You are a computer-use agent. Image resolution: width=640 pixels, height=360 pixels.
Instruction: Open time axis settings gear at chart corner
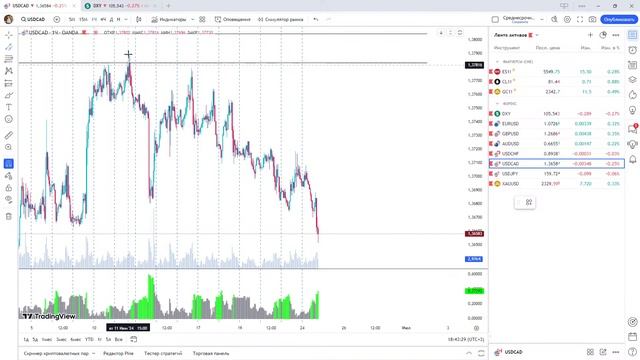476,328
